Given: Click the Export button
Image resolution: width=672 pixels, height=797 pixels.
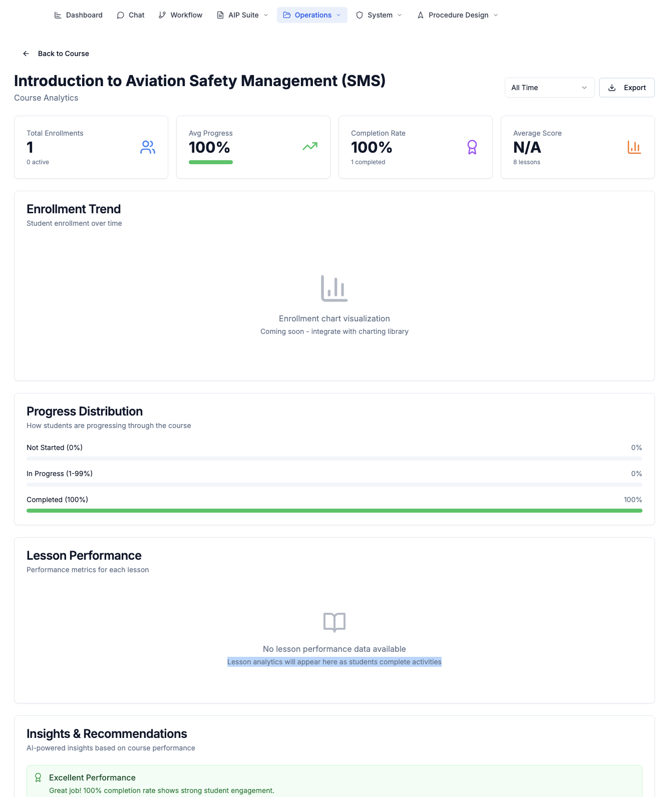Looking at the screenshot, I should tap(627, 88).
